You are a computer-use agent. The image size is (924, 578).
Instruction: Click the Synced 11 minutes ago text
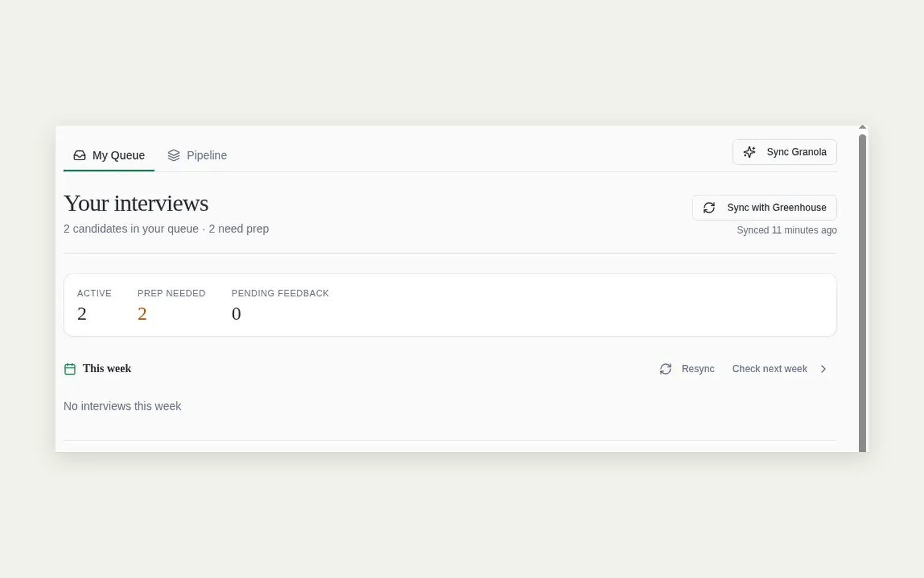(787, 230)
